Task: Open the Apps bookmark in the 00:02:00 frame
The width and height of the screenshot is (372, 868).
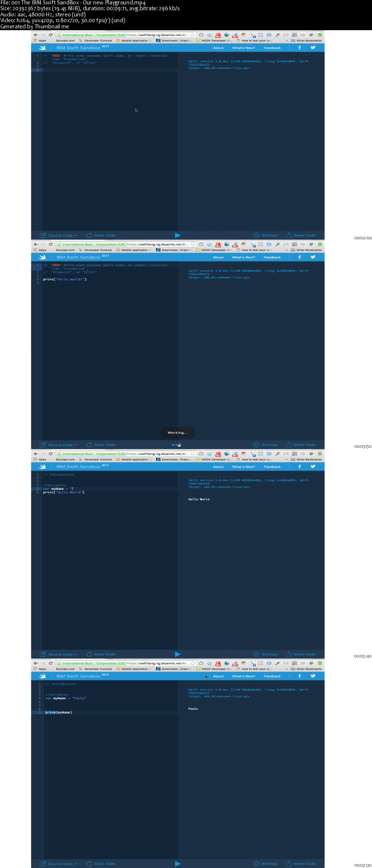Action: (x=40, y=41)
